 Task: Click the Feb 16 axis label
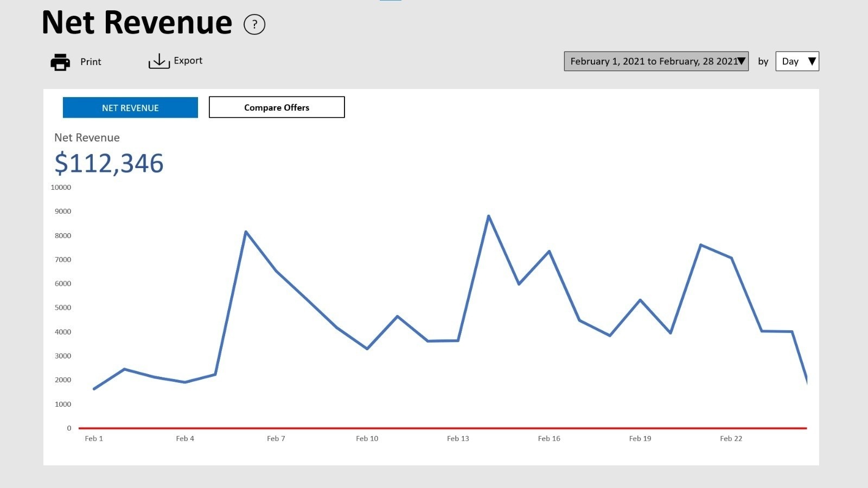click(549, 438)
